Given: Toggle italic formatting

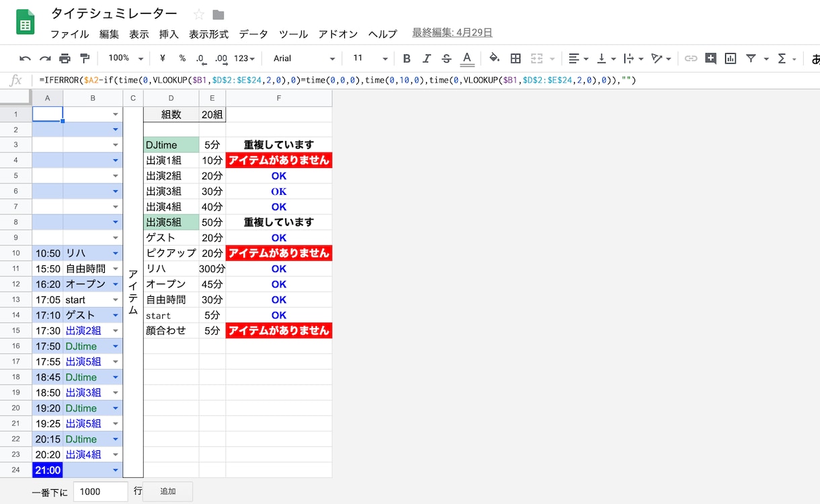Looking at the screenshot, I should pyautogui.click(x=426, y=58).
